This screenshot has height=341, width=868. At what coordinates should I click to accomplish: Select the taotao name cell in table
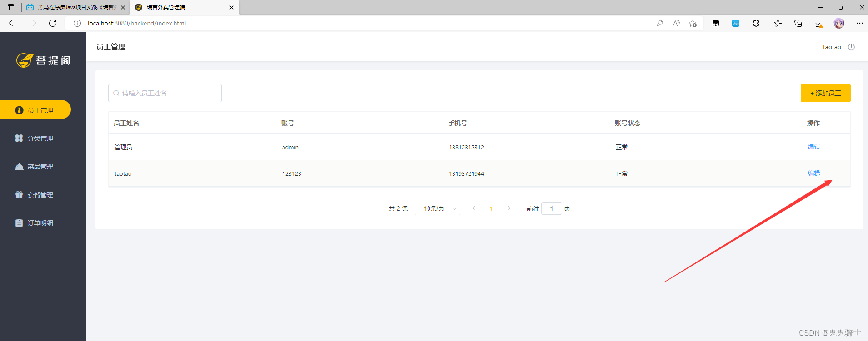coord(123,173)
